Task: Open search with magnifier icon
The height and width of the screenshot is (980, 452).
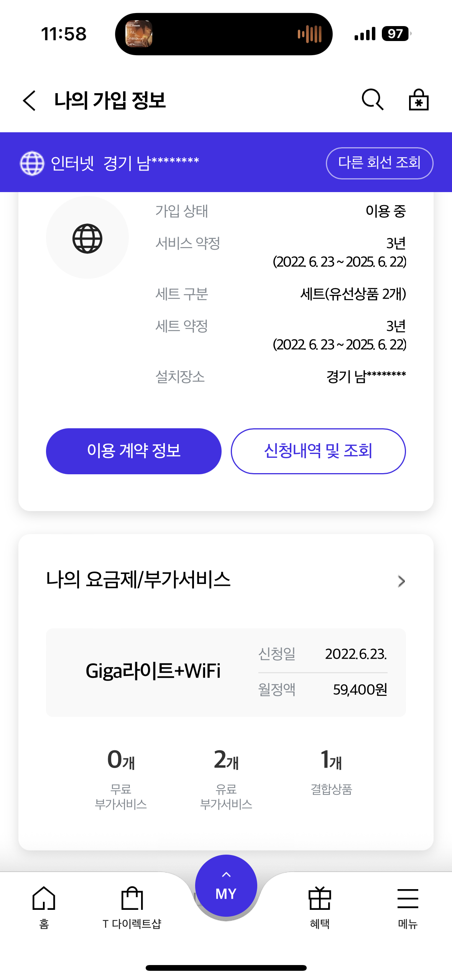Action: (x=372, y=100)
